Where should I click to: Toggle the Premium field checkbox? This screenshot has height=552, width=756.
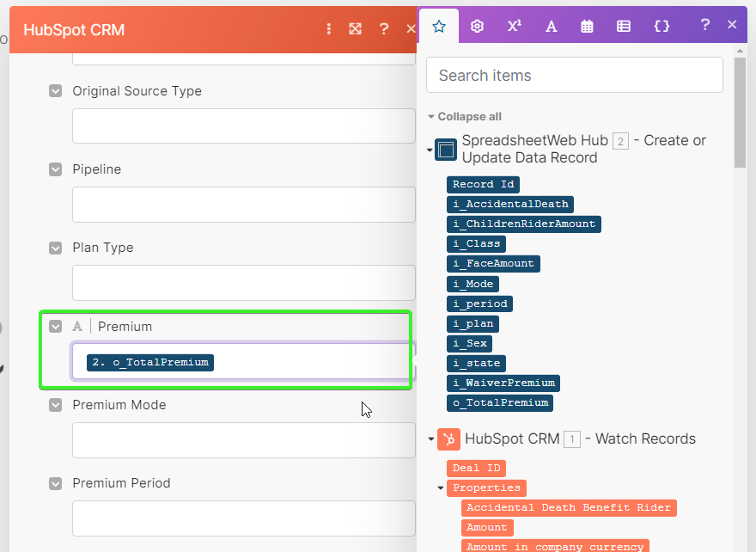(56, 326)
